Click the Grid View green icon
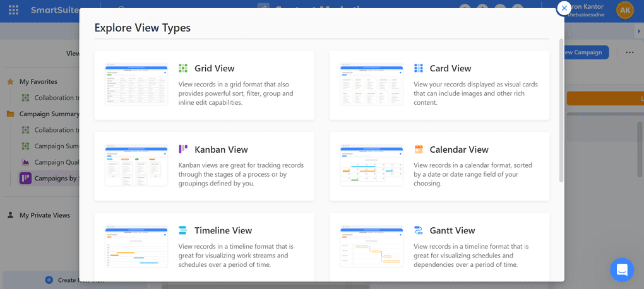 pyautogui.click(x=183, y=68)
